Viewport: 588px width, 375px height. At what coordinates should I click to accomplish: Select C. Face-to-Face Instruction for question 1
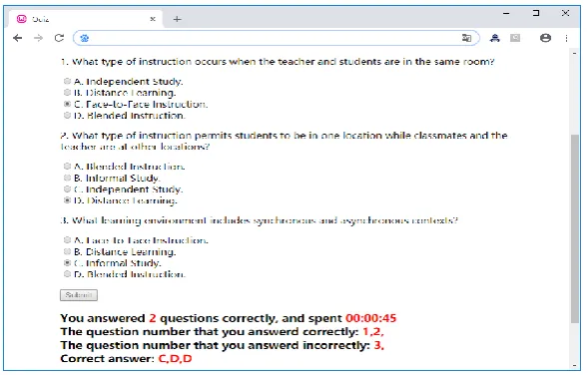67,104
